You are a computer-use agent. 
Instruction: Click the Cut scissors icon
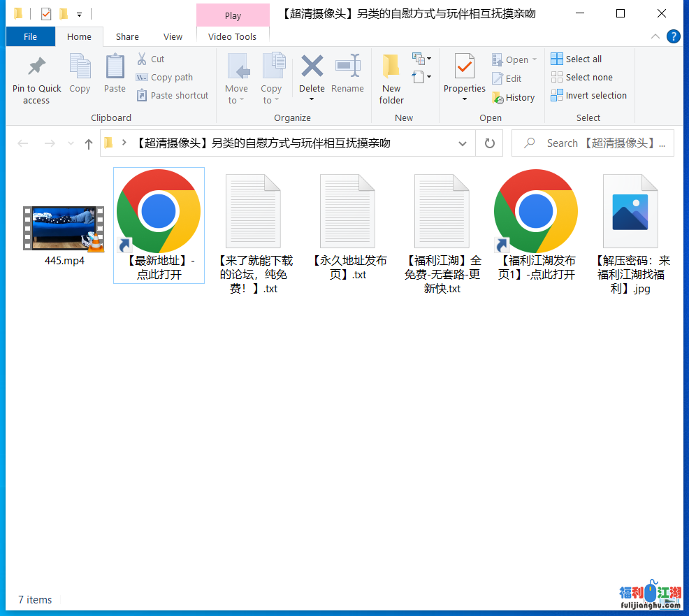pyautogui.click(x=142, y=59)
